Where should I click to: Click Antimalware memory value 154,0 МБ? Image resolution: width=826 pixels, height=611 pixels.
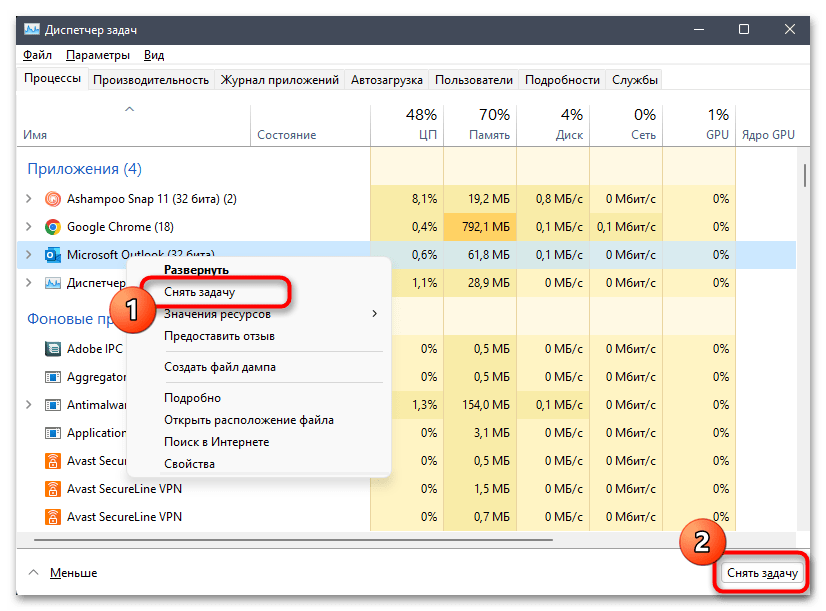[x=486, y=405]
